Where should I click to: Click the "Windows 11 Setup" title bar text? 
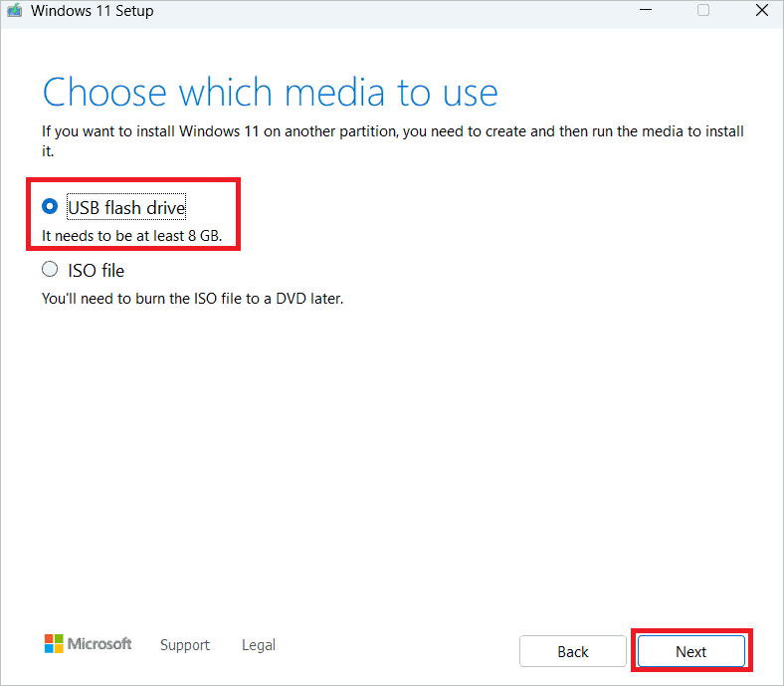[x=92, y=11]
